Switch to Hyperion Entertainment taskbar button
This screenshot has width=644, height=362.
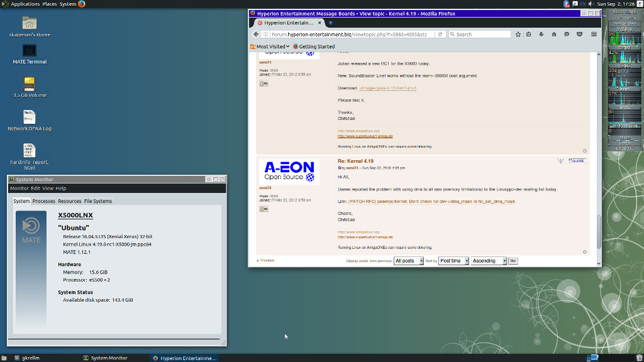[x=184, y=358]
